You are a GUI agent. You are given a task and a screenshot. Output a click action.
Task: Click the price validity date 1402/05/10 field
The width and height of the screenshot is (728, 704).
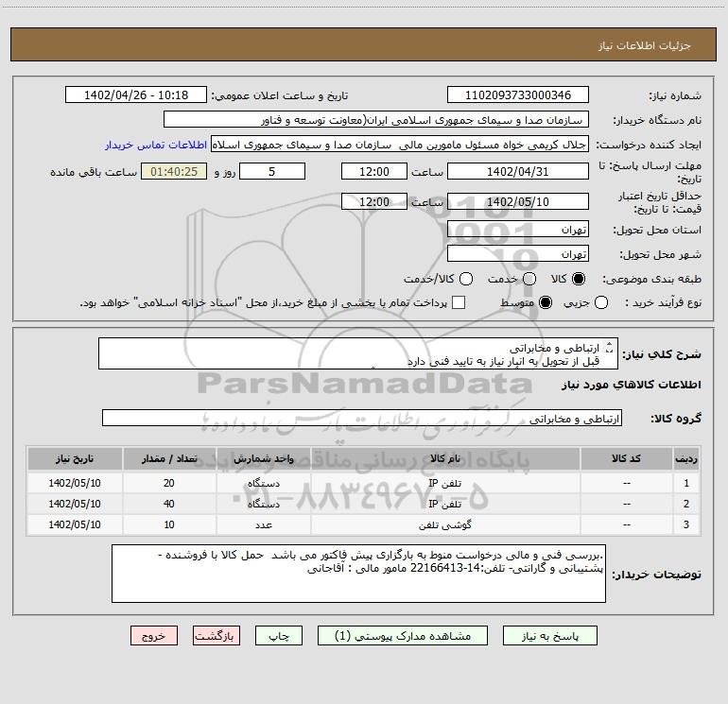coord(518,202)
